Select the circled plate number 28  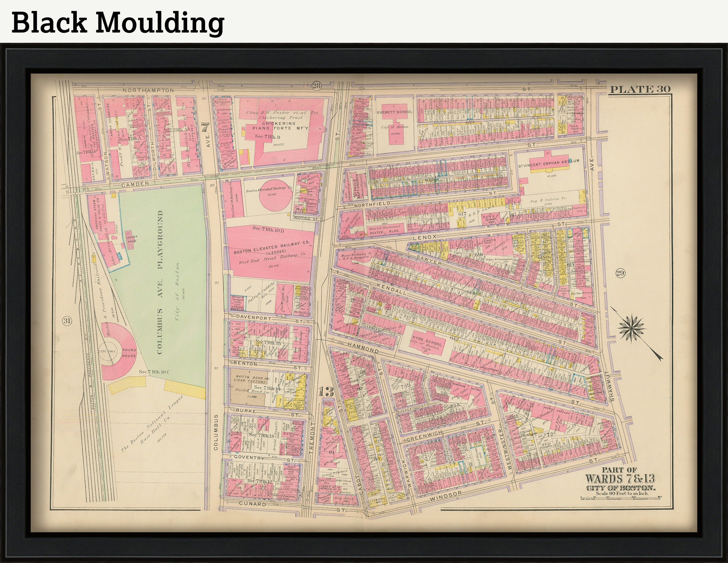pyautogui.click(x=316, y=86)
